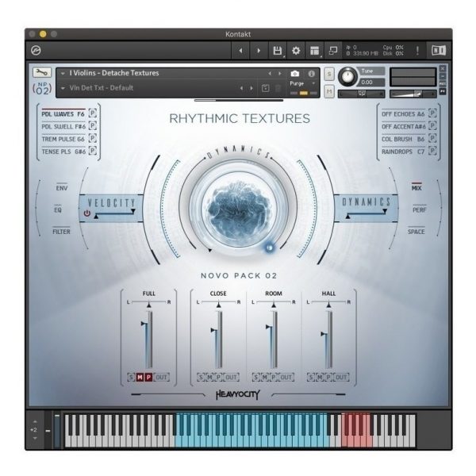This screenshot has width=476, height=476.
Task: Open Kontakt options gear
Action: pyautogui.click(x=296, y=51)
